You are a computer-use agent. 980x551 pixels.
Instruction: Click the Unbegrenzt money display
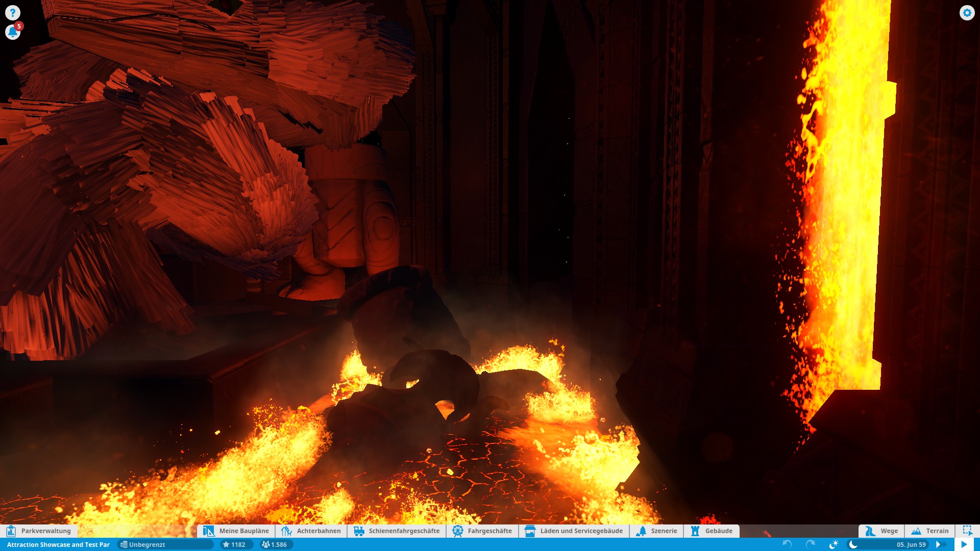coord(165,545)
